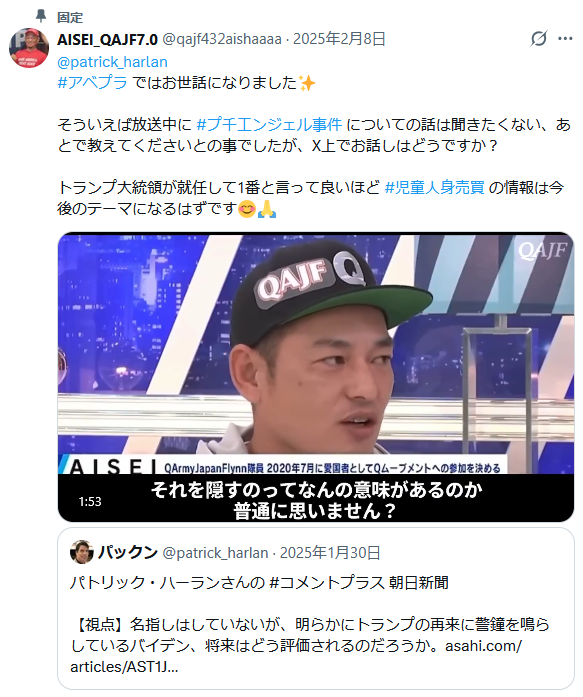Open the #児童人身売買 hashtag
The image size is (583, 697).
[x=435, y=188]
